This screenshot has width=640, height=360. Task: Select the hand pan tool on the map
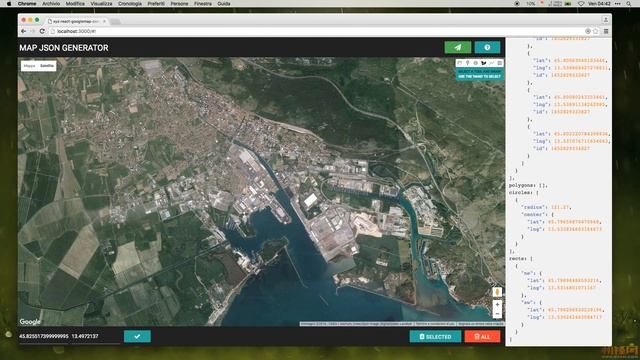click(460, 63)
